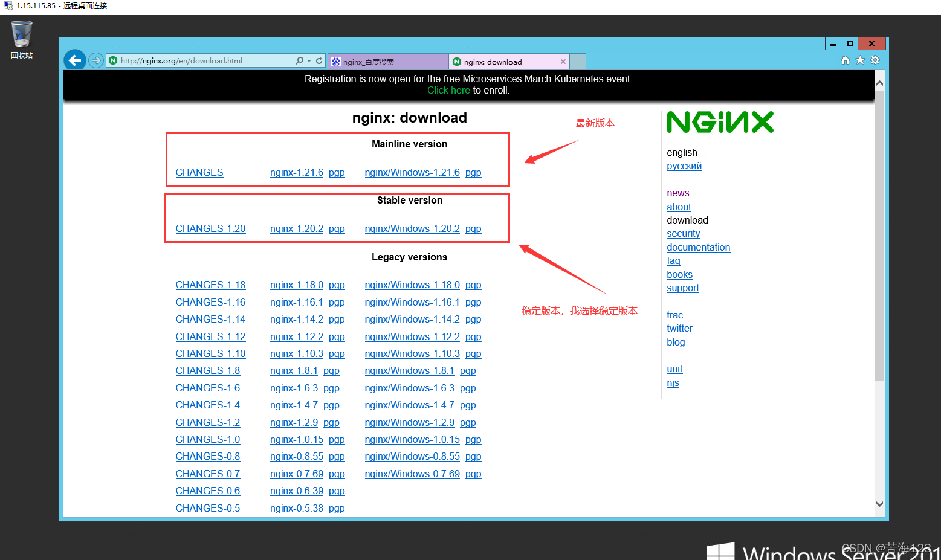Open the Recycle Bin desktop icon
The image size is (941, 560).
tap(22, 40)
